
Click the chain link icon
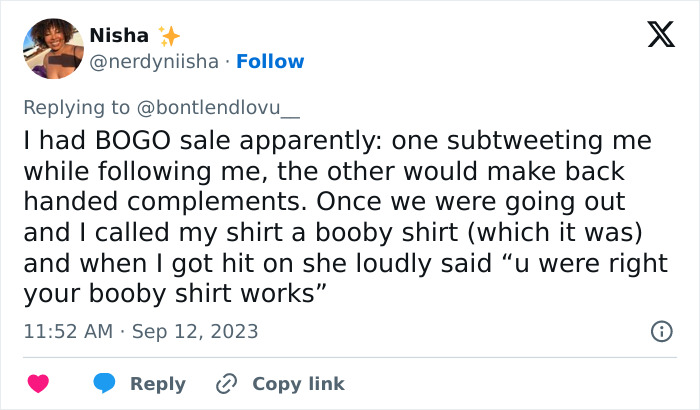click(x=226, y=384)
